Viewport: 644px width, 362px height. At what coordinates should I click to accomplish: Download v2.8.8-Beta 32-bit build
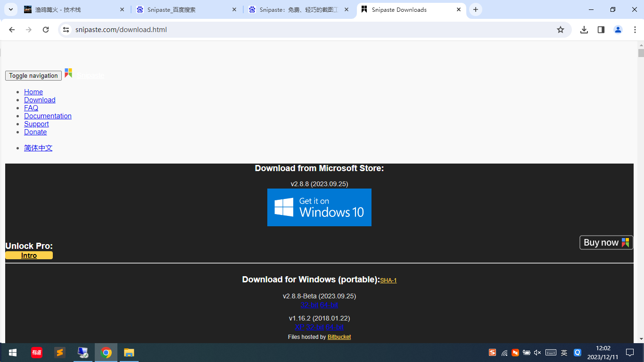[x=309, y=305]
